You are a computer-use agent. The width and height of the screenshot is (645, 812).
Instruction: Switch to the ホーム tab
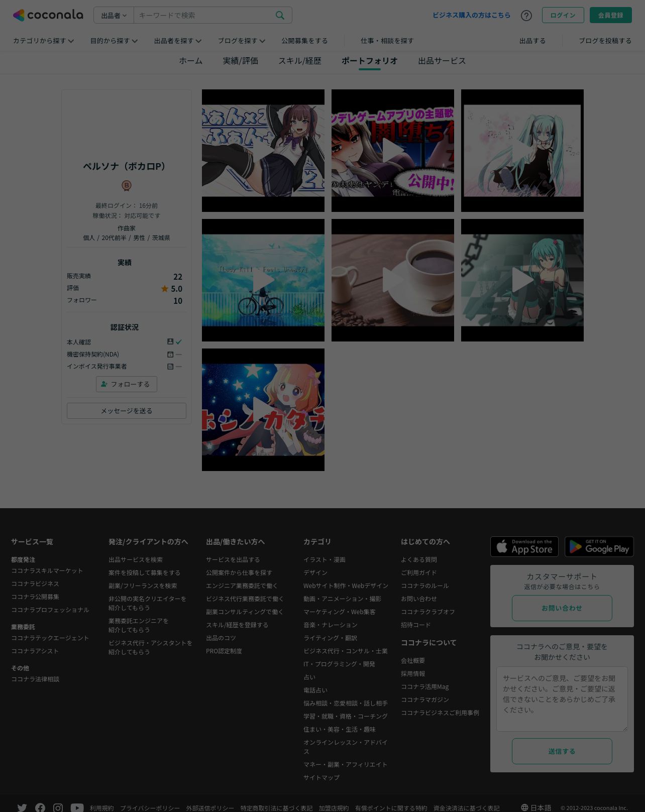(191, 61)
